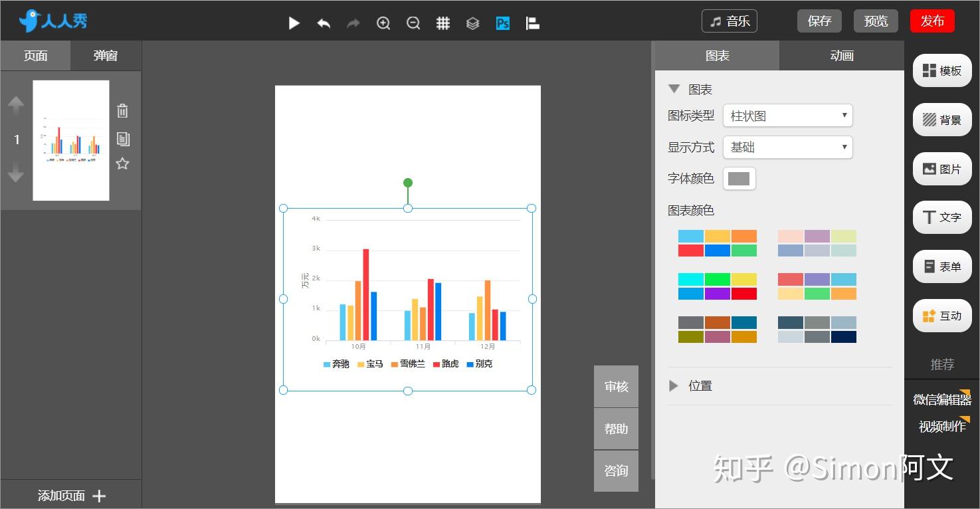The height and width of the screenshot is (509, 980).
Task: Open the 微信编辑器 link
Action: click(941, 399)
